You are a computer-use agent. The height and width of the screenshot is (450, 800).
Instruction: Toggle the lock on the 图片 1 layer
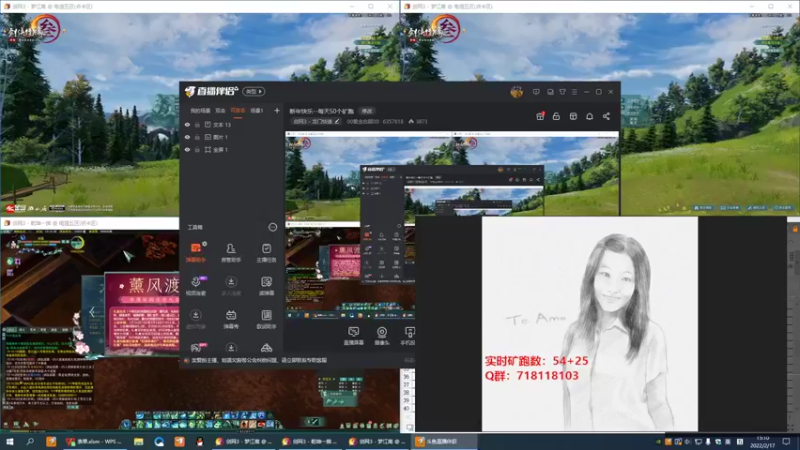pos(197,137)
